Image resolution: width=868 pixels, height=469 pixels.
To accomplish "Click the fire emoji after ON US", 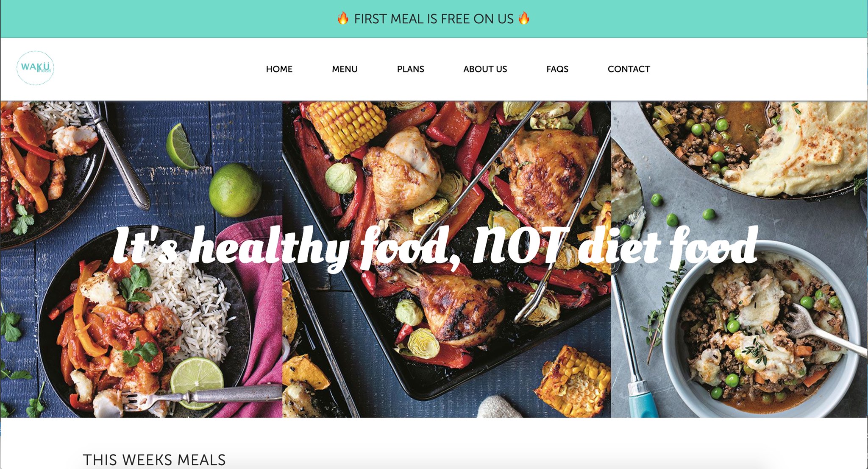I will click(x=524, y=18).
